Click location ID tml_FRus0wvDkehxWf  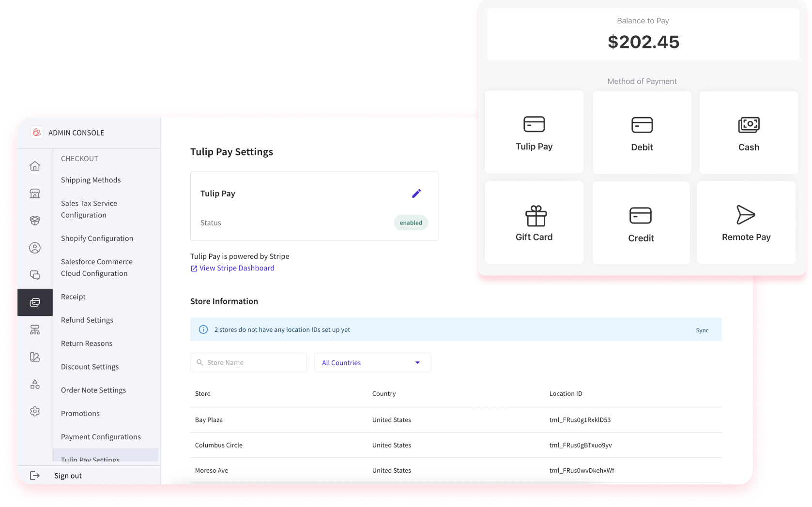(x=582, y=470)
